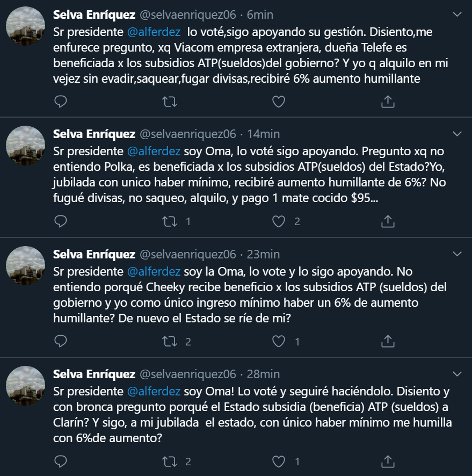Share the 6min Viacom tweet
Viewport: 472px width, 476px height.
click(x=388, y=101)
